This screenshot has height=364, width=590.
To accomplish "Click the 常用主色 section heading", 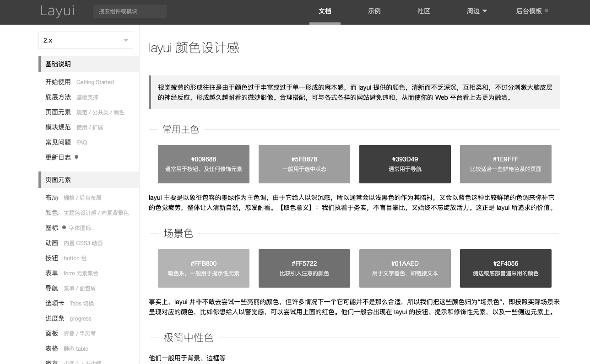I will 181,129.
